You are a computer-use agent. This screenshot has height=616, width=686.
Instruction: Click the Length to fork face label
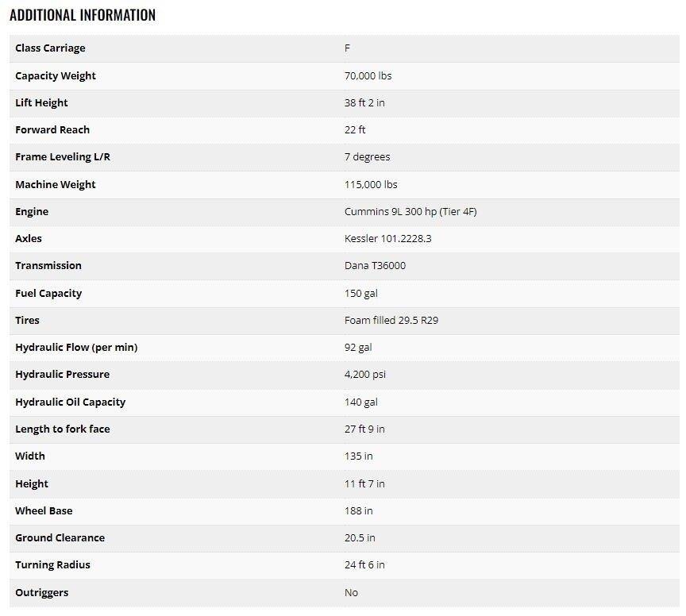coord(63,429)
